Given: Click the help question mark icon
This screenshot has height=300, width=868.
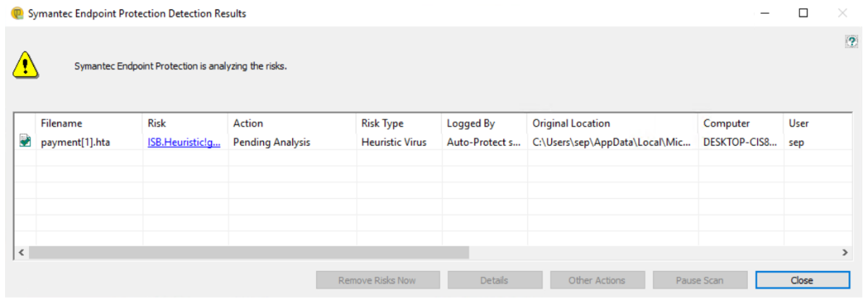Looking at the screenshot, I should tap(851, 43).
